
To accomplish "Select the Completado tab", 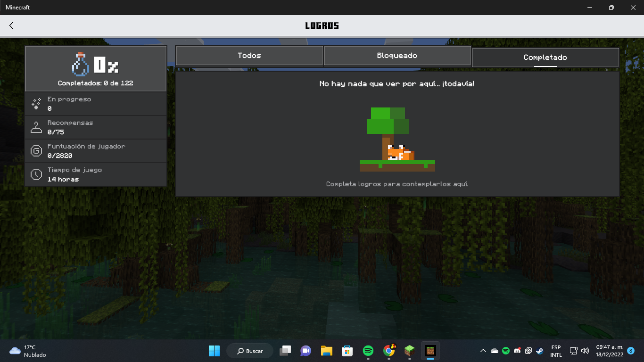I will (545, 58).
